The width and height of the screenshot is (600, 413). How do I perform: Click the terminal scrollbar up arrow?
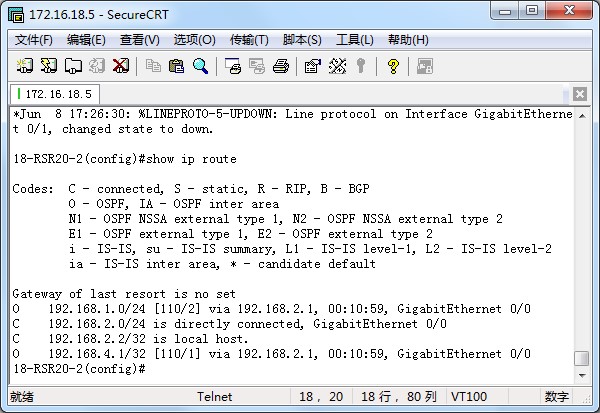581,113
